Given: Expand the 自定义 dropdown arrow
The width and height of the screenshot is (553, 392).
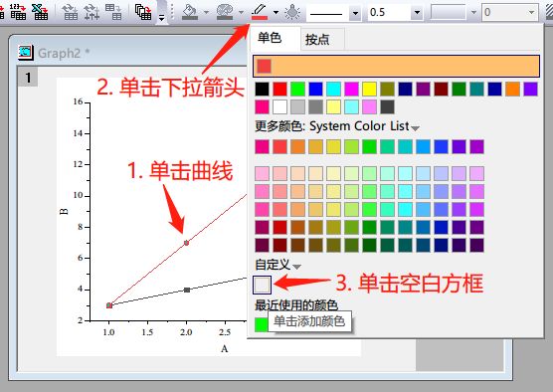Looking at the screenshot, I should pos(297,267).
